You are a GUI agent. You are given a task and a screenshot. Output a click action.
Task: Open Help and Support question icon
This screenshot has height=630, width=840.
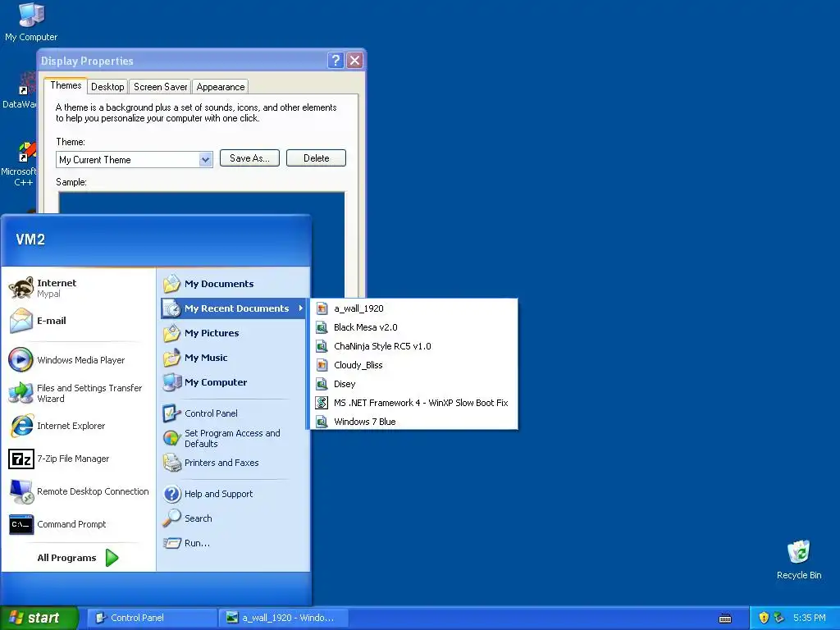pos(172,493)
